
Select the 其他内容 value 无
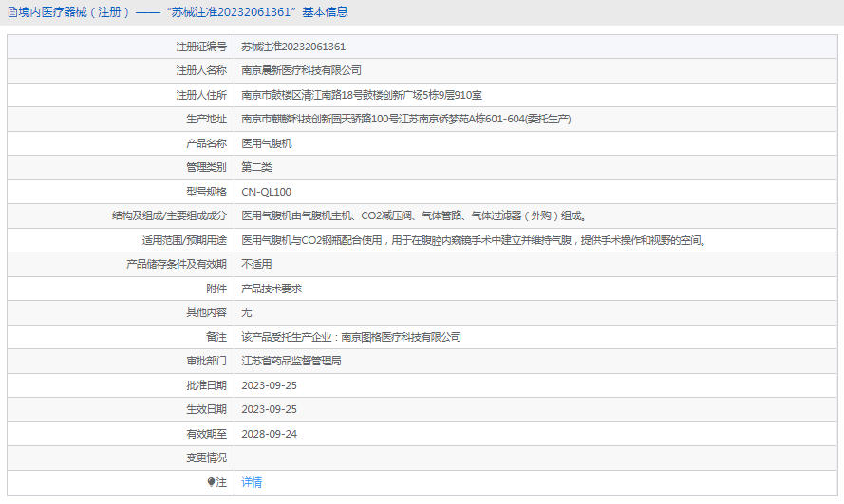click(247, 312)
